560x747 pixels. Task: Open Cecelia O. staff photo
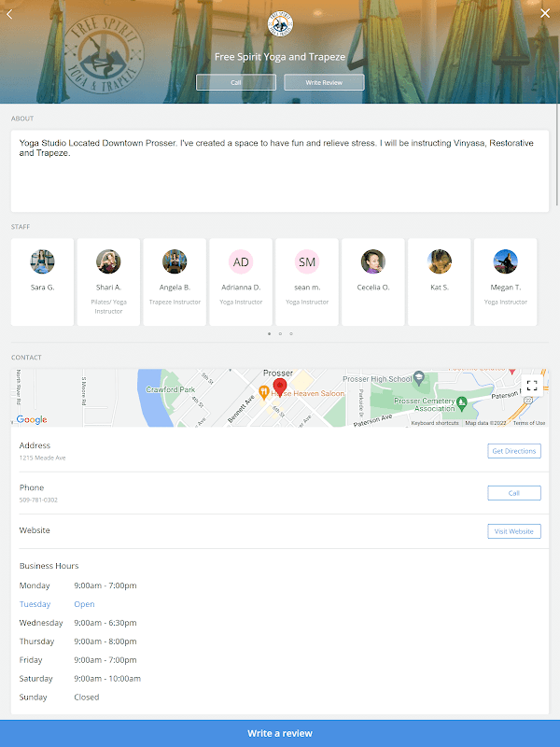coord(373,261)
